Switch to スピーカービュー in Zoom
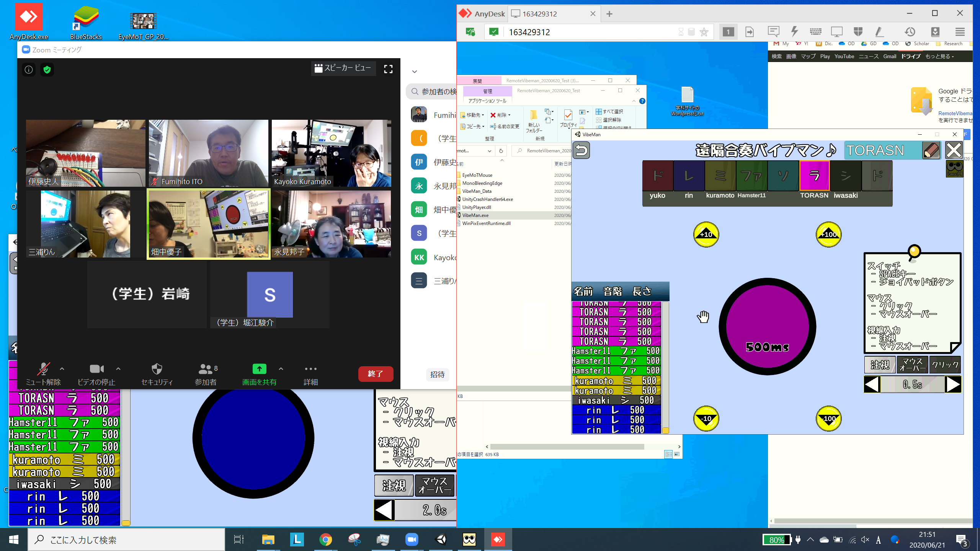980x551 pixels. coord(343,68)
